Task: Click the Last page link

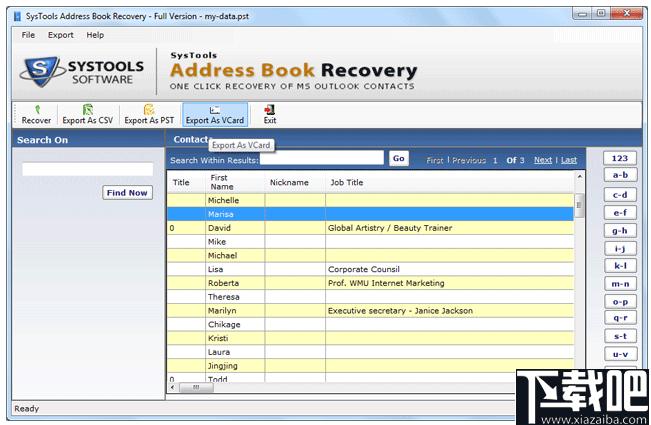Action: pyautogui.click(x=569, y=160)
